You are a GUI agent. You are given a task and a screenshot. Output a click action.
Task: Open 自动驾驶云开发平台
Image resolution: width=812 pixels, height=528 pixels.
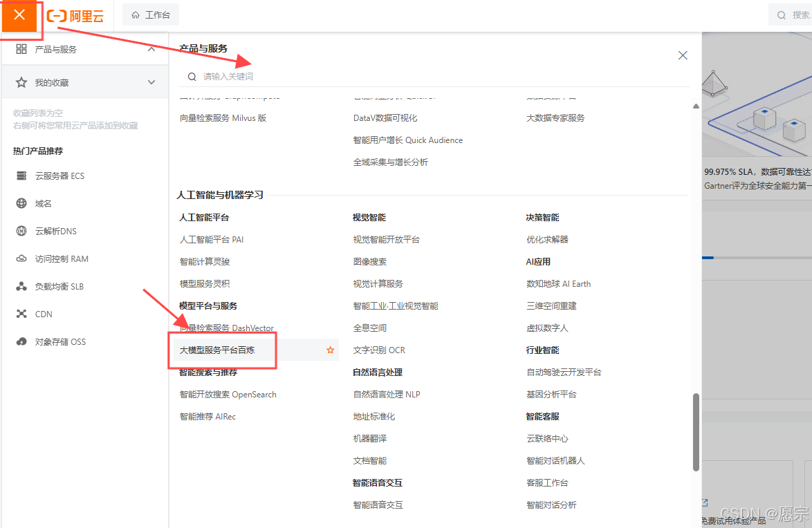(x=564, y=373)
